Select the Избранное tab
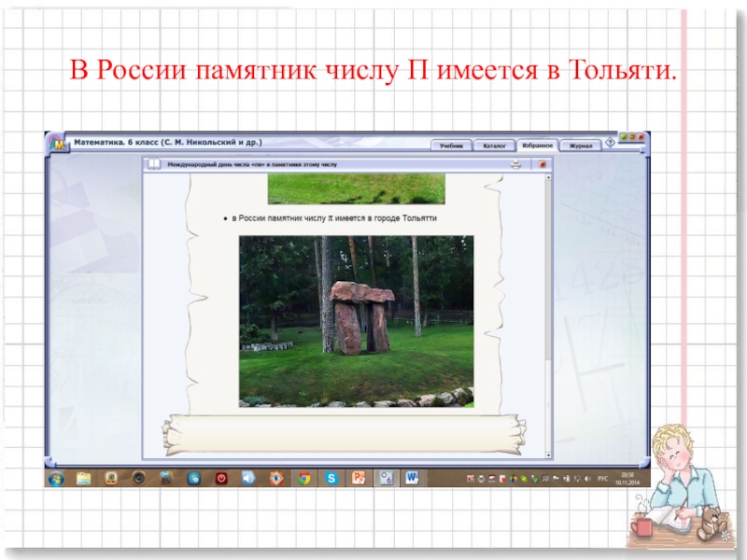Image resolution: width=747 pixels, height=560 pixels. coord(537,146)
